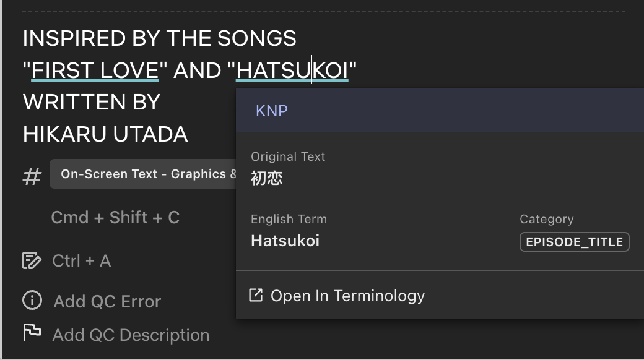Place cursor in the WRITTEN BY line
This screenshot has height=360, width=644.
[x=92, y=102]
